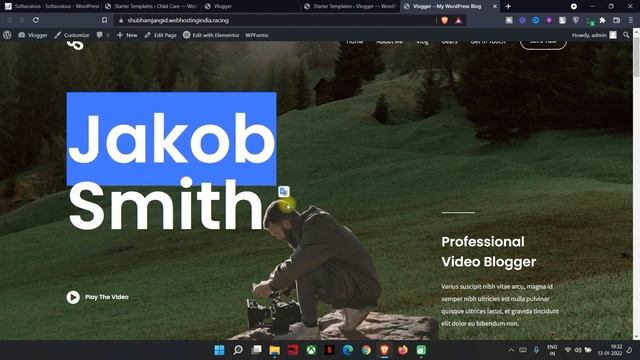This screenshot has width=640, height=360.
Task: Reload the page with the refresh button
Action: [x=36, y=20]
